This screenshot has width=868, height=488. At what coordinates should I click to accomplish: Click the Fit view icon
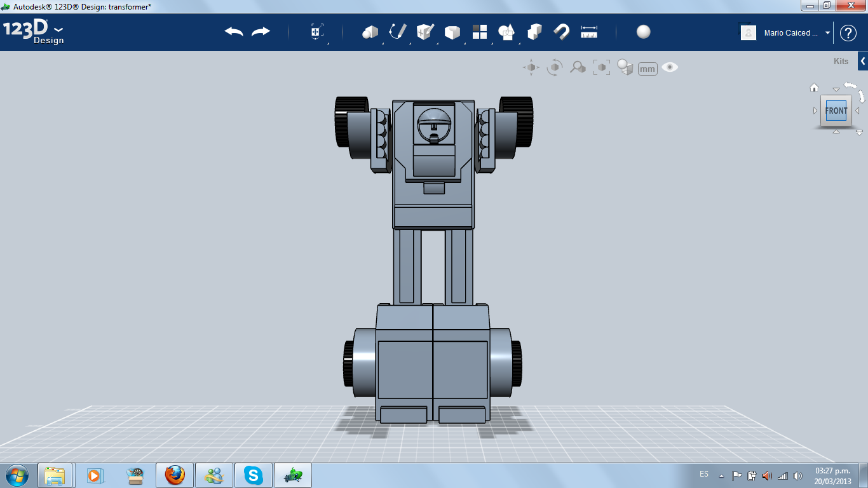(602, 67)
